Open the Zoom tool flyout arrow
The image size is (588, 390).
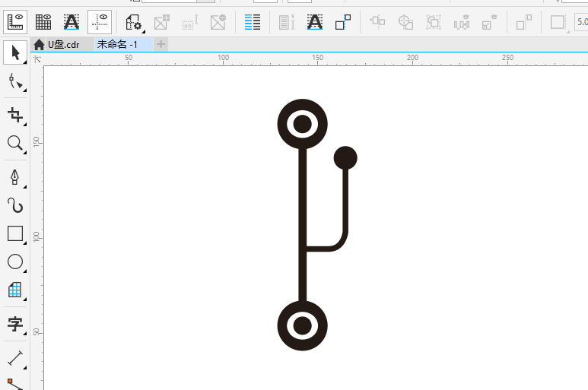(x=25, y=153)
